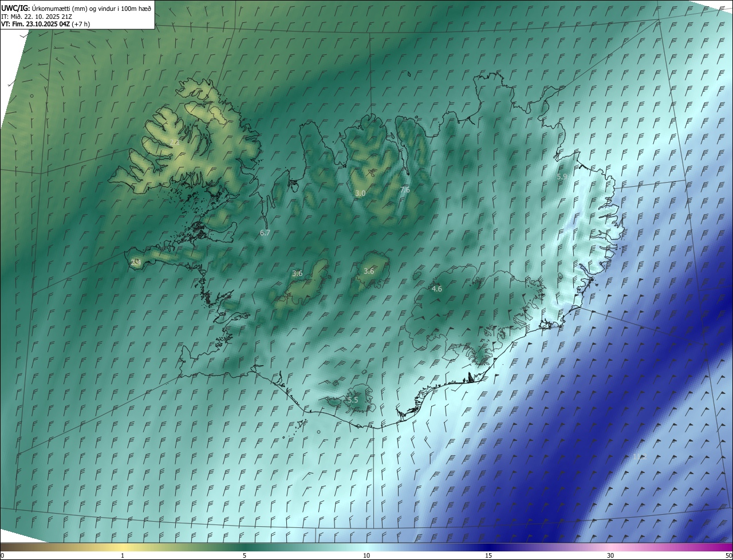Image resolution: width=733 pixels, height=560 pixels.
Task: Click the 5.9 value in east Iceland
Action: (562, 177)
